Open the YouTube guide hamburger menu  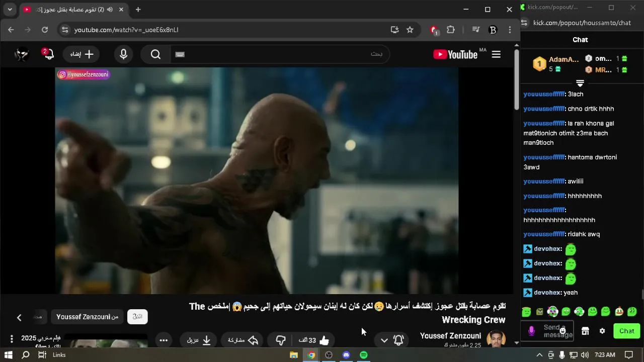[496, 54]
